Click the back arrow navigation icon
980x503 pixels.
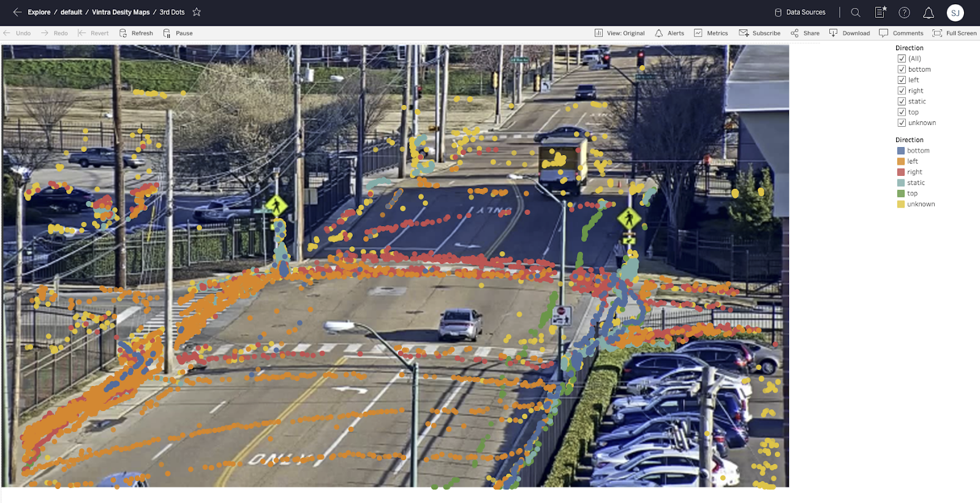tap(17, 12)
